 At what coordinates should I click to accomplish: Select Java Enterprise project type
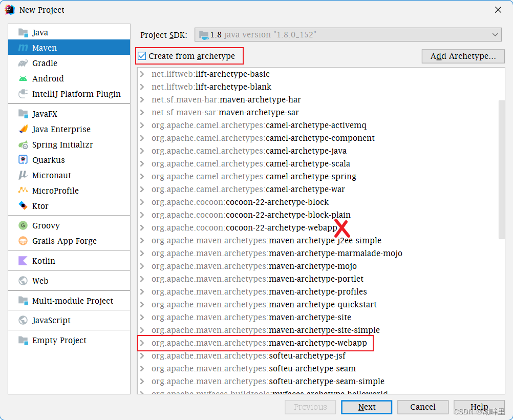pyautogui.click(x=69, y=129)
